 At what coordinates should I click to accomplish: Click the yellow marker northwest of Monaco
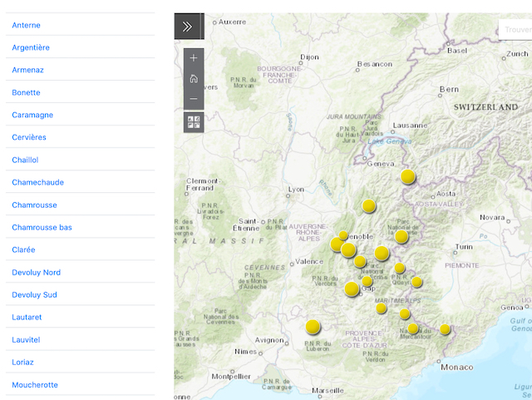[x=446, y=329]
